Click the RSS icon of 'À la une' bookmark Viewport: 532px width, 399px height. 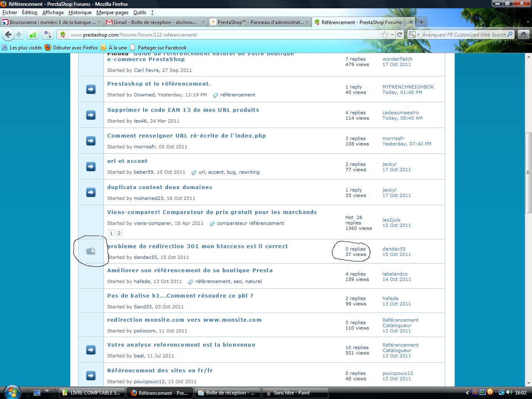[103, 47]
